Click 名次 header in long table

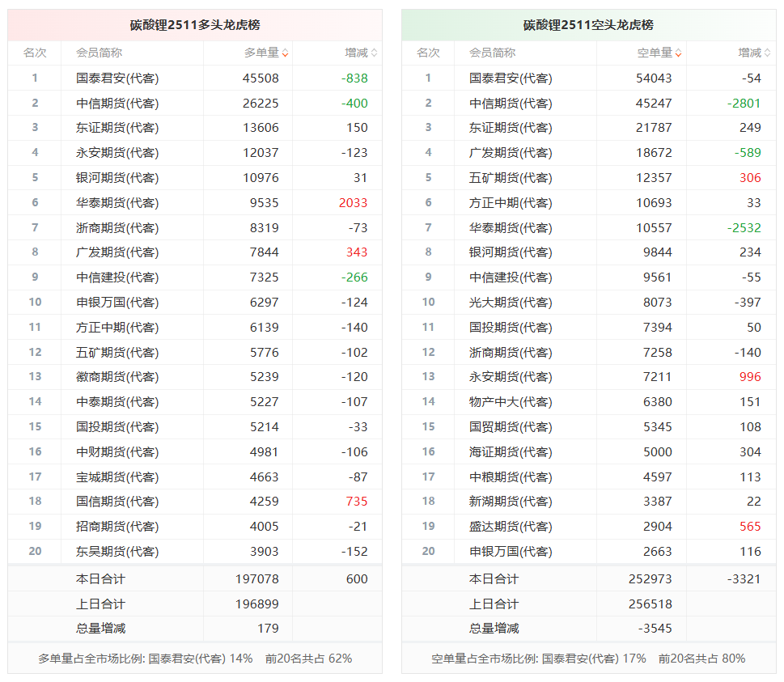pyautogui.click(x=35, y=53)
